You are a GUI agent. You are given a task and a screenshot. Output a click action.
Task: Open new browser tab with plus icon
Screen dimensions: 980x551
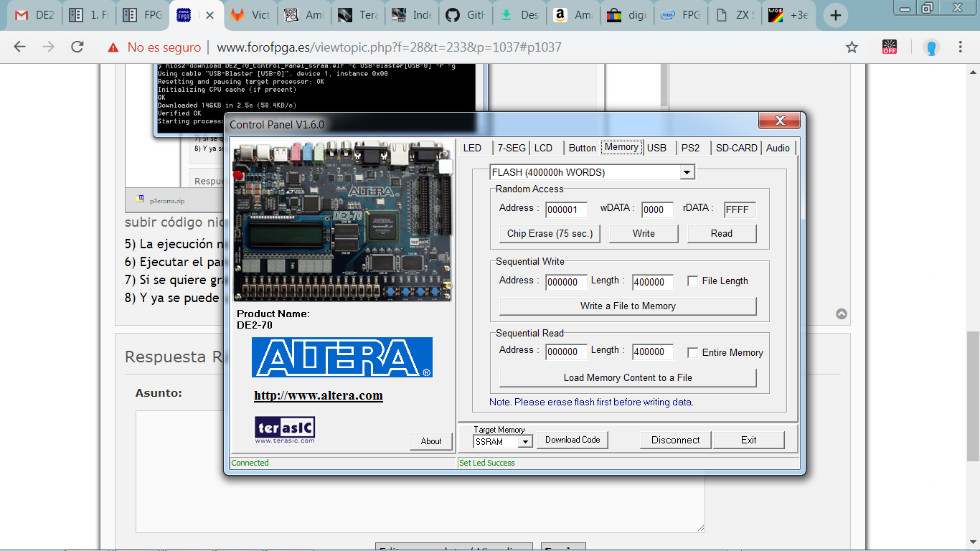(836, 16)
